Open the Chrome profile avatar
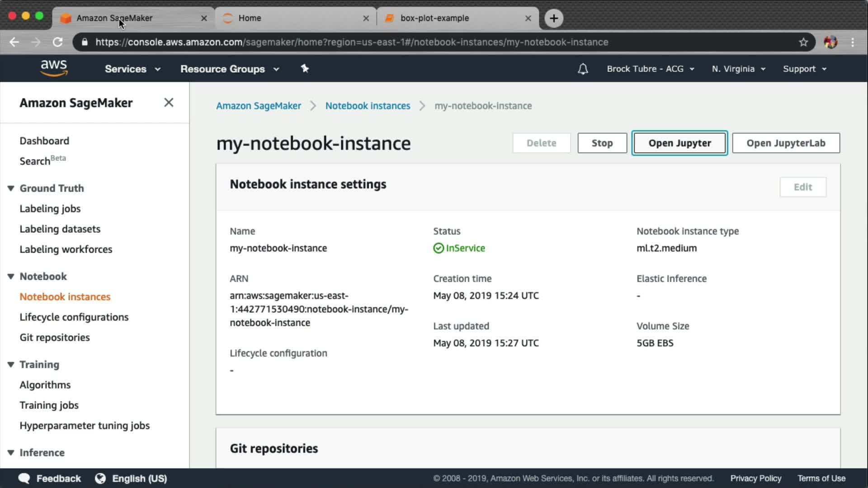Image resolution: width=868 pixels, height=488 pixels. [830, 42]
